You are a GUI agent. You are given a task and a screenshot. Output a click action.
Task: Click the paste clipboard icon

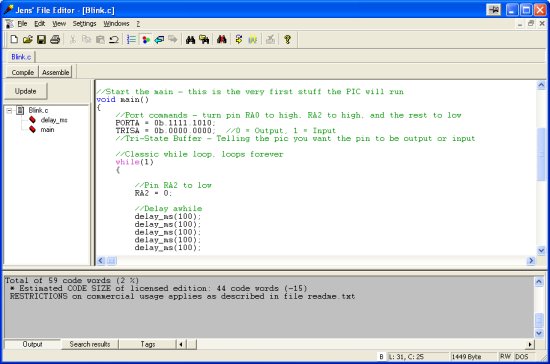click(x=100, y=39)
